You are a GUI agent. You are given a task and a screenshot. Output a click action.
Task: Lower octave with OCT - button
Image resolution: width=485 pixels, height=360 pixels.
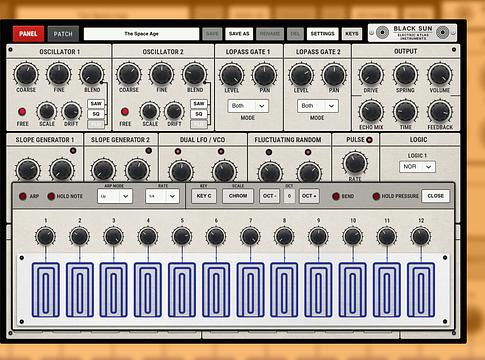coord(269,196)
